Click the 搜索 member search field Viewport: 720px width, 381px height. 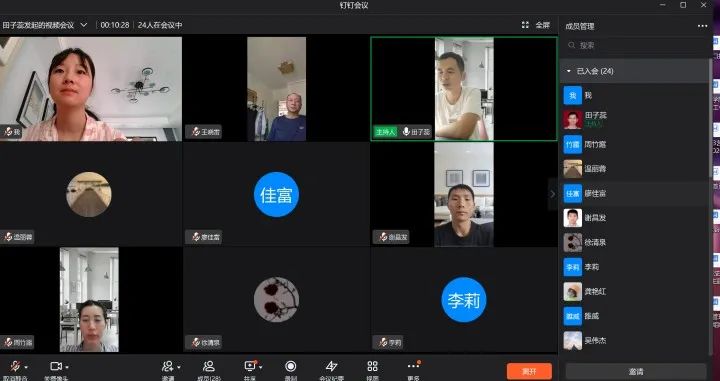(636, 45)
